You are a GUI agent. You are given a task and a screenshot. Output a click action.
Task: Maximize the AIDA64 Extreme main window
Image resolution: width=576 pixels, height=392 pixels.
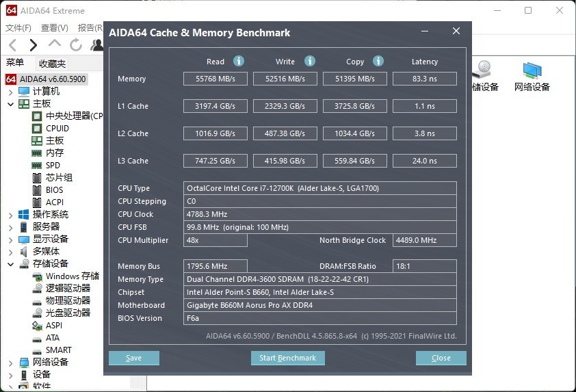coord(528,10)
